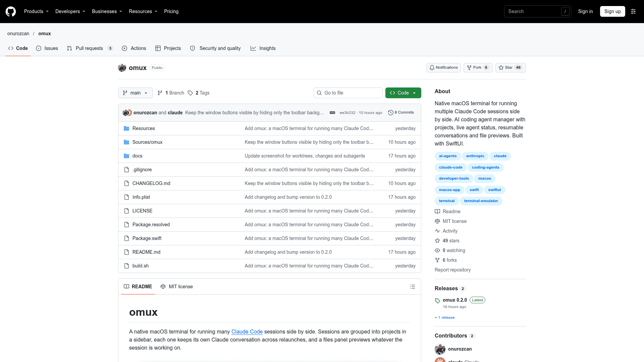Image resolution: width=644 pixels, height=362 pixels.
Task: Click the ee3b332 commit hash
Action: click(x=347, y=113)
